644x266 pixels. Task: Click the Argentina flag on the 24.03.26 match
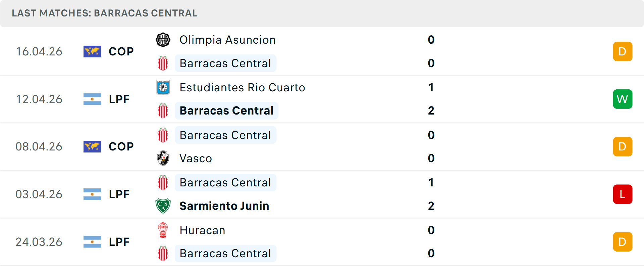[92, 242]
